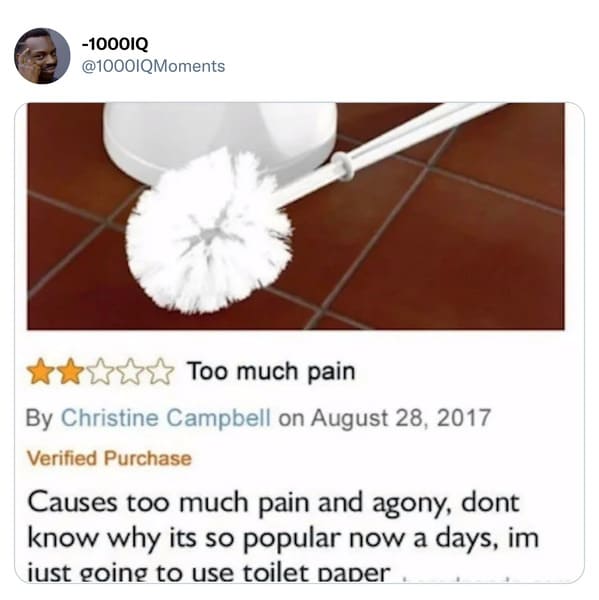The width and height of the screenshot is (599, 600).
Task: Click the -1000IQ display name
Action: 115,45
